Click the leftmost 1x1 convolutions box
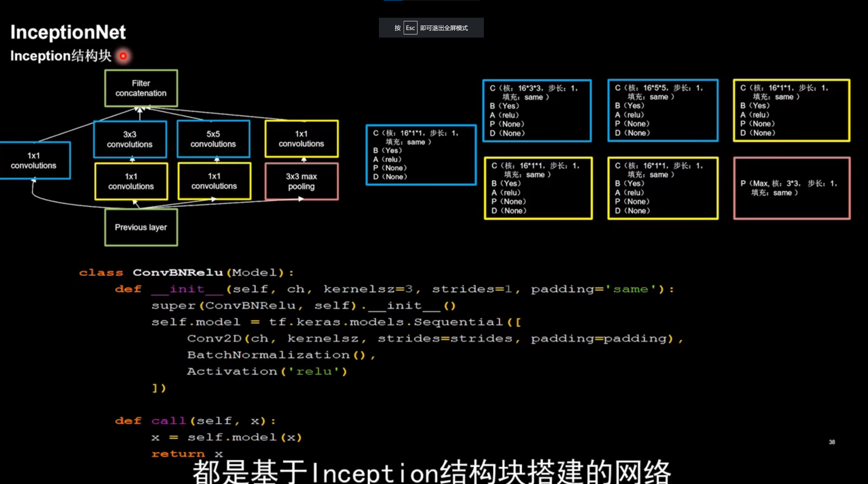868x484 pixels. pyautogui.click(x=34, y=160)
